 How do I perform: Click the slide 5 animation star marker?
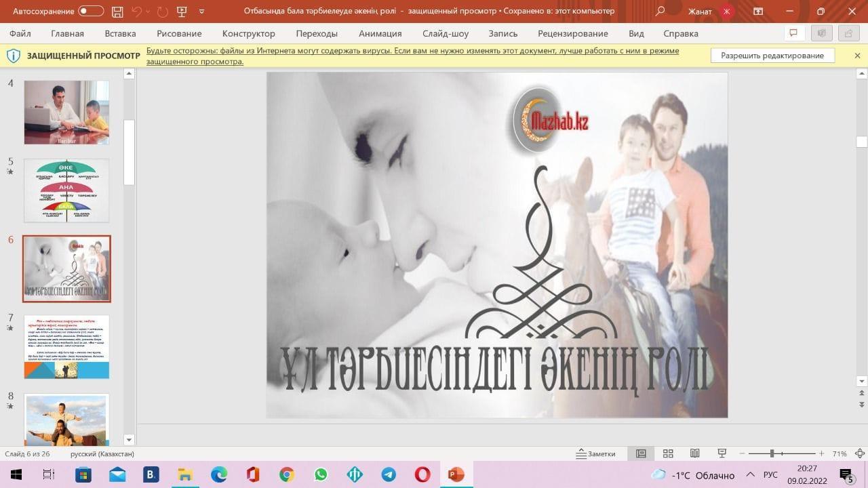click(x=10, y=172)
